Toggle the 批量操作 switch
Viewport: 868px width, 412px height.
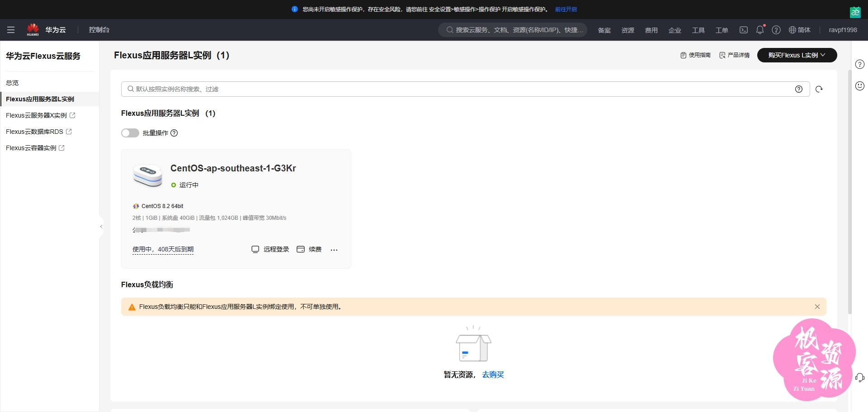point(130,133)
